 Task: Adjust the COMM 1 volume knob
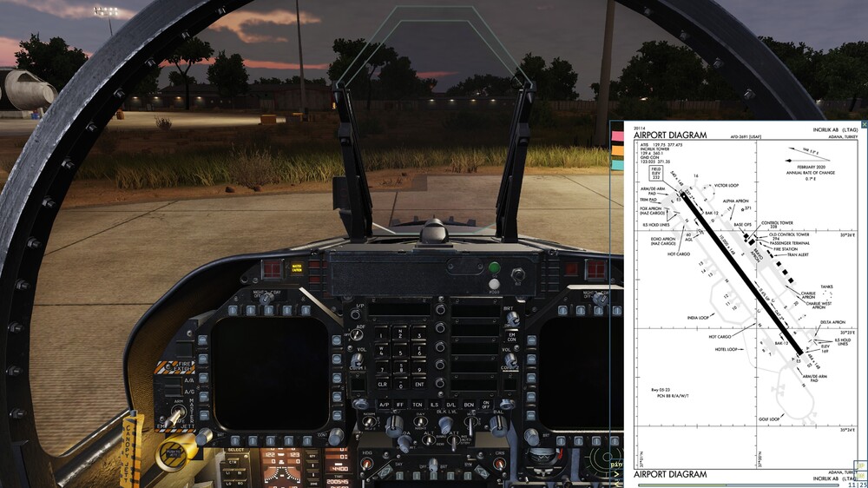pyautogui.click(x=357, y=360)
